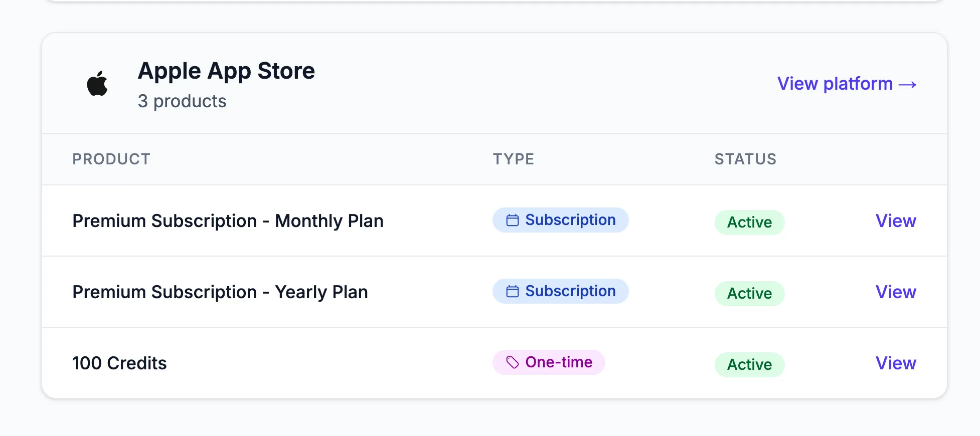This screenshot has width=980, height=436.
Task: Click the tag icon in the One-time badge
Action: [512, 362]
